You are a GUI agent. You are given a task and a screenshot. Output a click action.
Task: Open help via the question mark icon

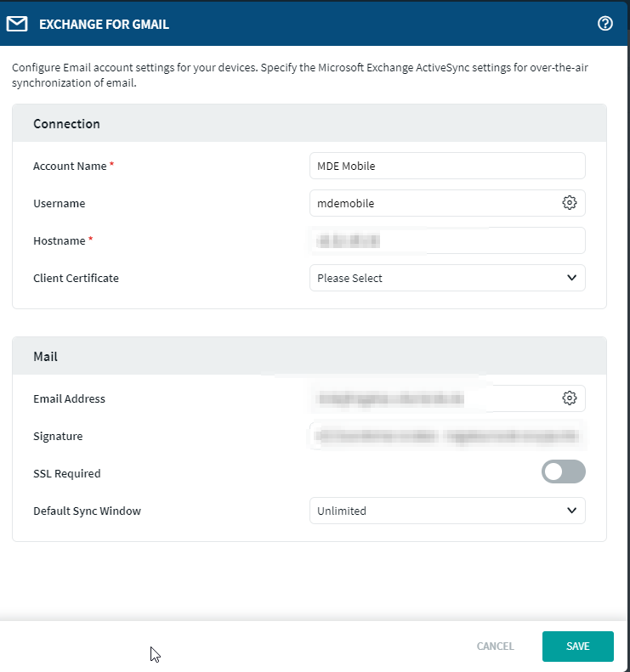coord(605,24)
